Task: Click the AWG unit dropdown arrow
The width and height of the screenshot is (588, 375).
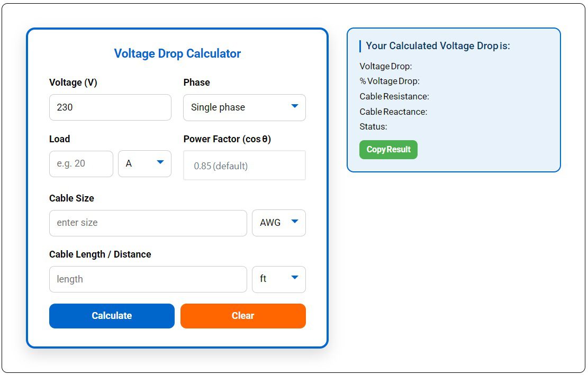Action: point(295,223)
